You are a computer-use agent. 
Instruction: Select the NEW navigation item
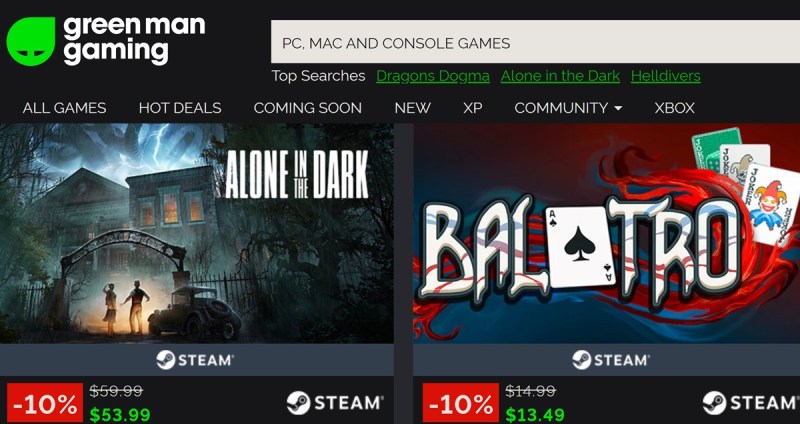pos(412,108)
